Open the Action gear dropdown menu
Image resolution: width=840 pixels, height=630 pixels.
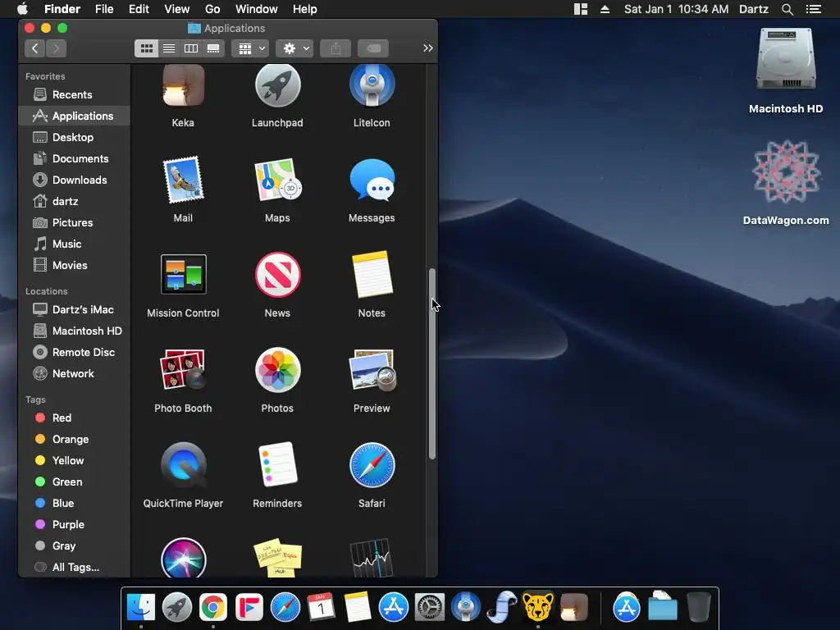coord(294,48)
